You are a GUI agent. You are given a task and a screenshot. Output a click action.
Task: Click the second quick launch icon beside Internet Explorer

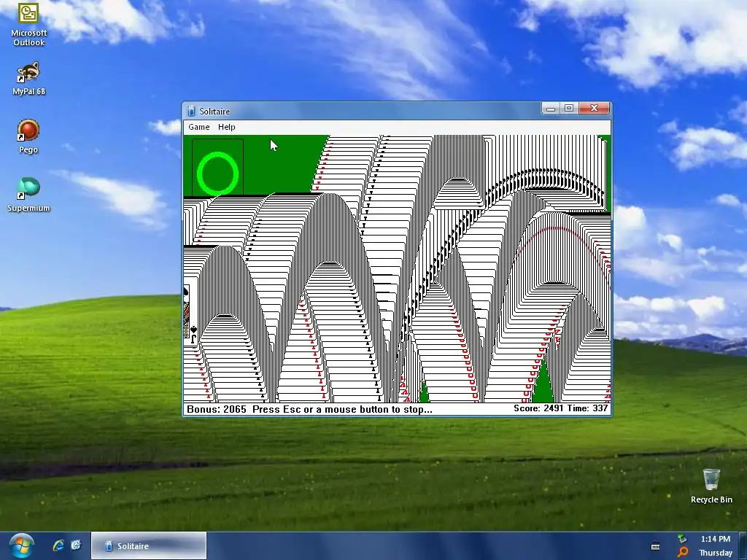(x=76, y=545)
